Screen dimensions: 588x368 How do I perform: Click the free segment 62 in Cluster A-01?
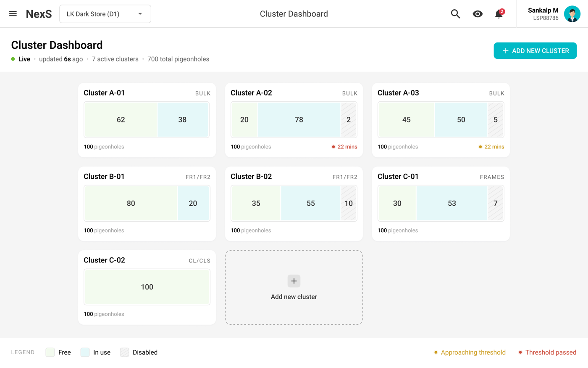tap(121, 119)
